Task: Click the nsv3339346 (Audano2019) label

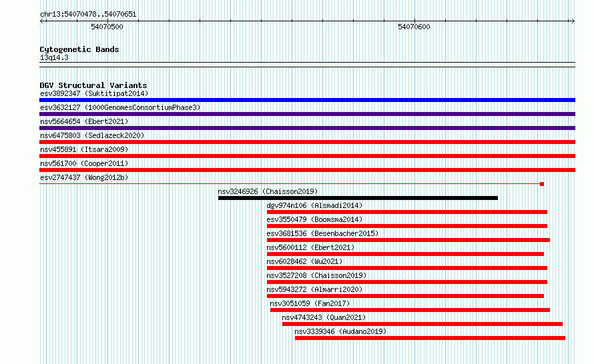Action: (340, 331)
